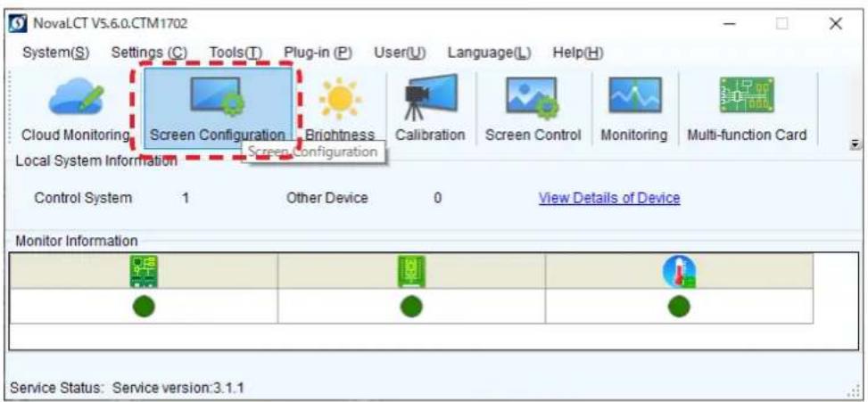Click the thermometer temperature icon

point(679,272)
